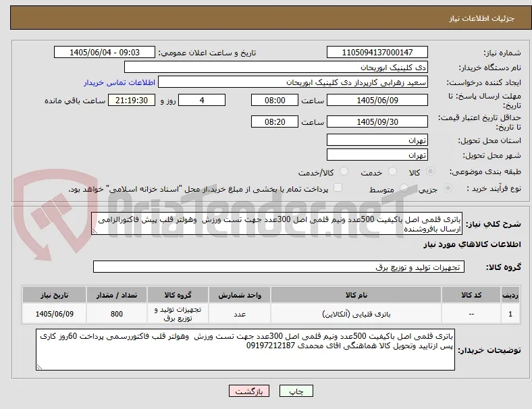Viewport: 532px width, 409px height.
Task: Click the need date cell 1405/06/09 in table
Action: pos(54,314)
